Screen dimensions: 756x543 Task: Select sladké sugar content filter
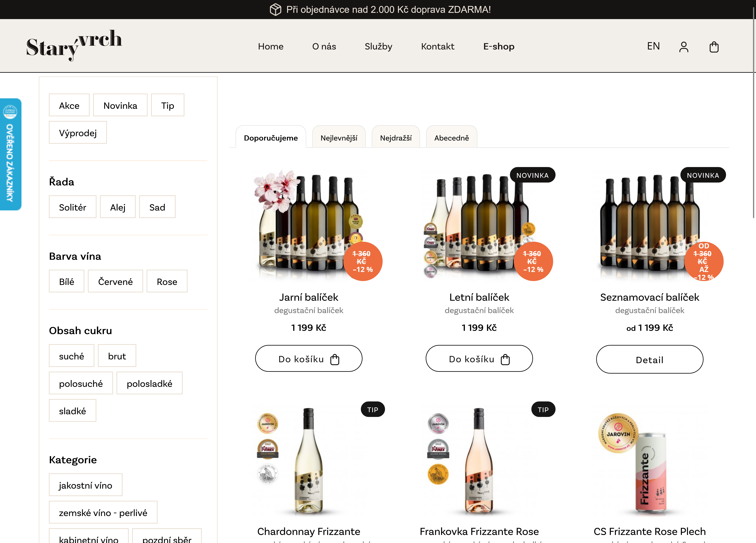pyautogui.click(x=73, y=411)
